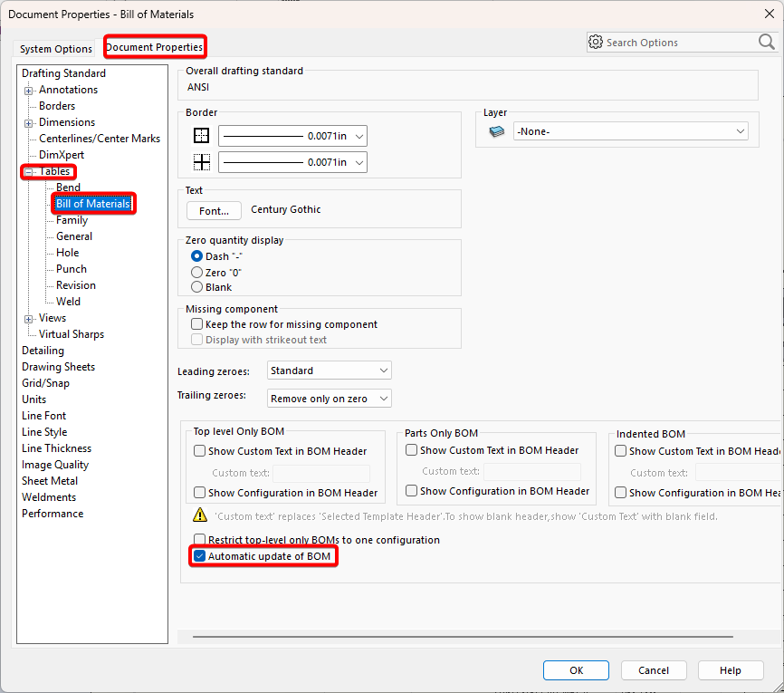Uncheck Automatic update of BOM

(199, 556)
